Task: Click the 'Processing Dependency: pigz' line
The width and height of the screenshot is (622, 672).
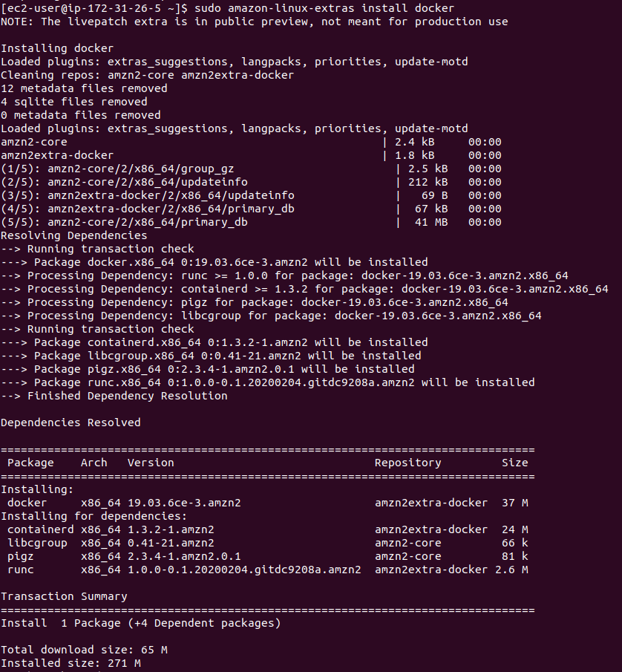Action: pyautogui.click(x=255, y=302)
